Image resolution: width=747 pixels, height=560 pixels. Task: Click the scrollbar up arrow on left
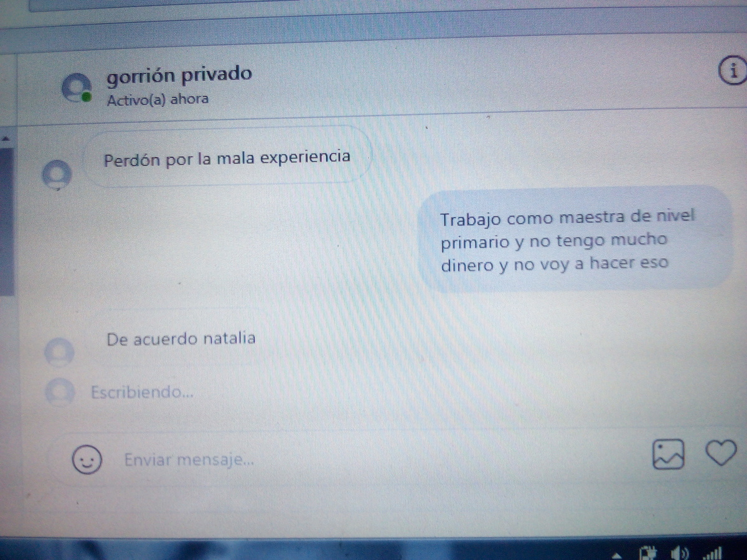click(x=6, y=138)
